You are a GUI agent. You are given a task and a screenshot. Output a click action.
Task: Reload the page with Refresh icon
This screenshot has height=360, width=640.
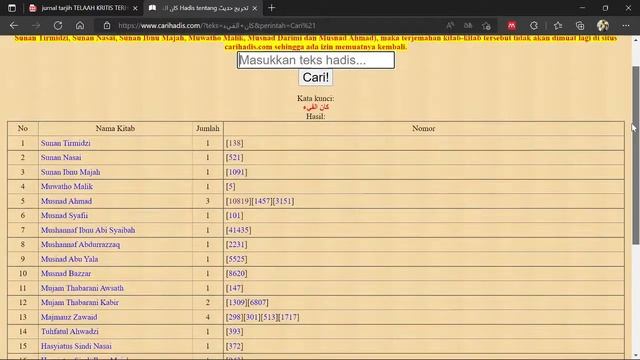pos(58,25)
